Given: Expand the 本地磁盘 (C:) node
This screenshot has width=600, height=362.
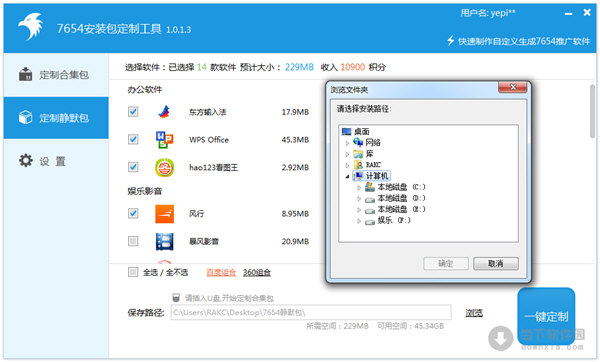Looking at the screenshot, I should pyautogui.click(x=359, y=187).
